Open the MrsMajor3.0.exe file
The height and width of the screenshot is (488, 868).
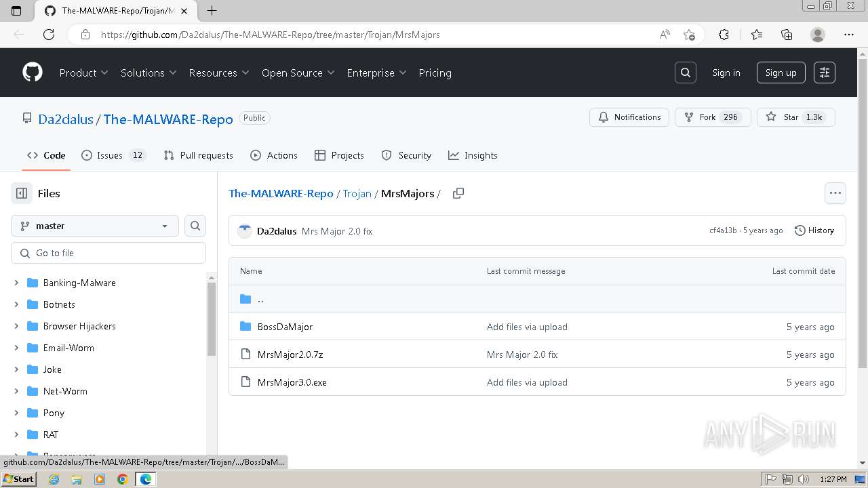coord(292,382)
